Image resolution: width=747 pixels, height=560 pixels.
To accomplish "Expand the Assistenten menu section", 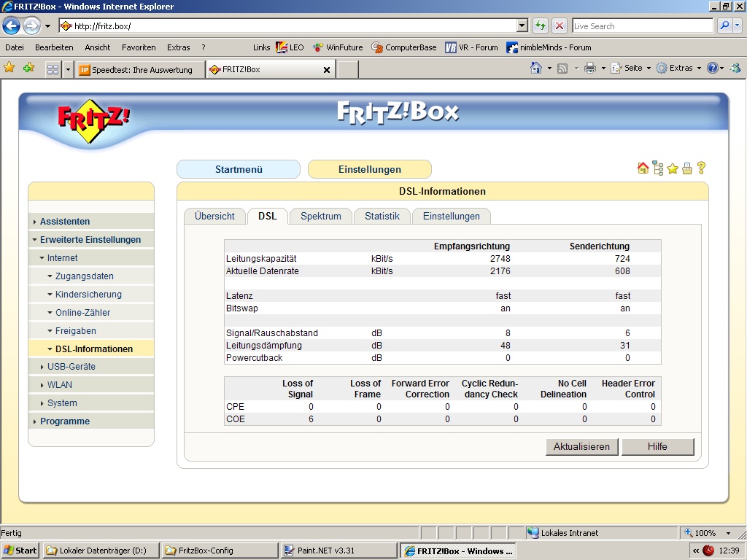I will 64,222.
